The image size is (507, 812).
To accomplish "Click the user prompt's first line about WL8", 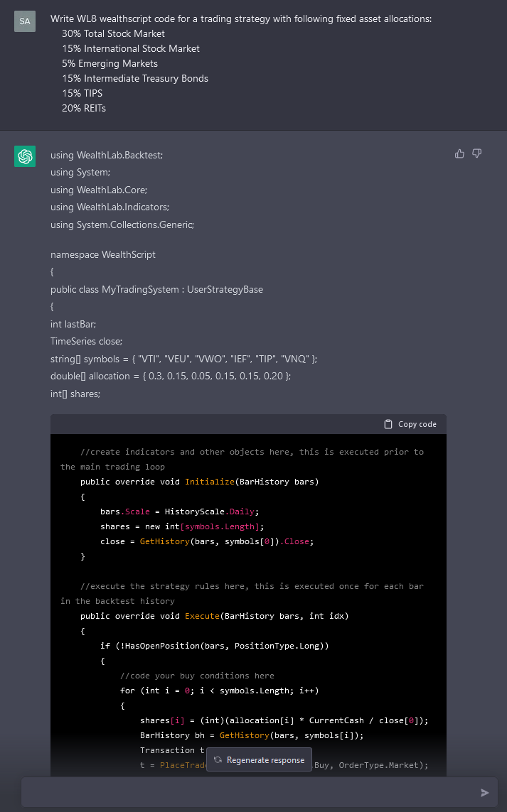I will tap(240, 18).
